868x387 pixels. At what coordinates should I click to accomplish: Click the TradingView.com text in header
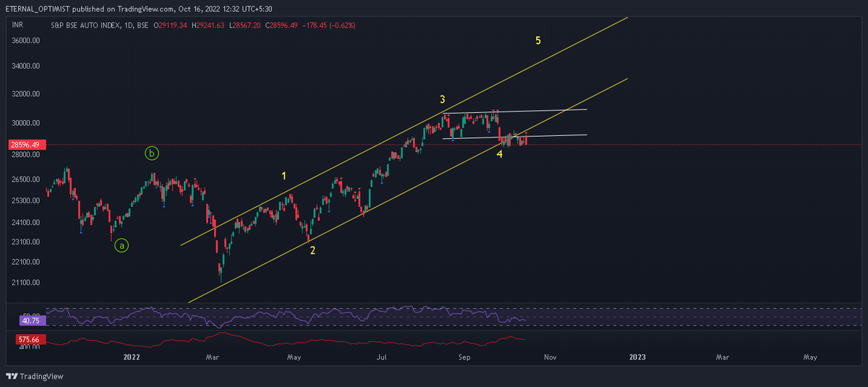(x=146, y=9)
